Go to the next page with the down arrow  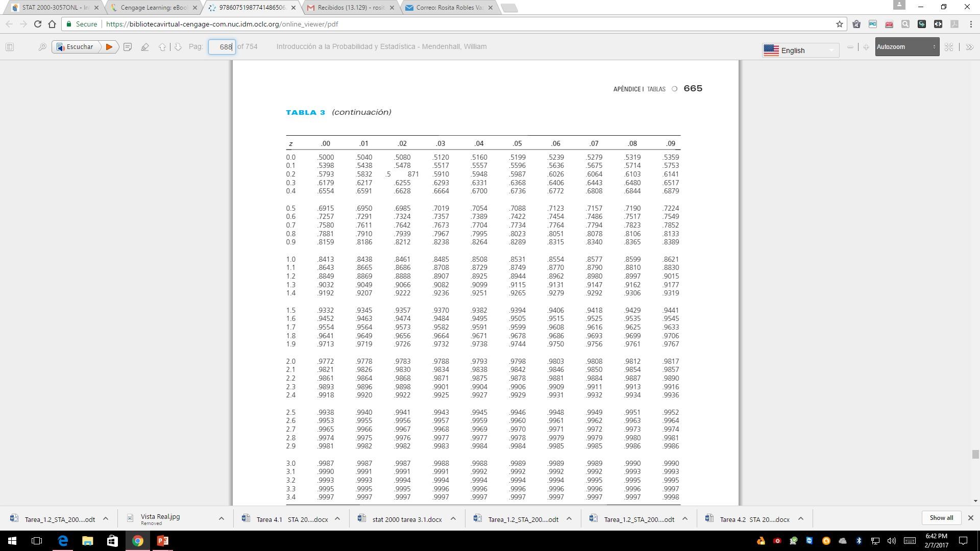pyautogui.click(x=178, y=46)
